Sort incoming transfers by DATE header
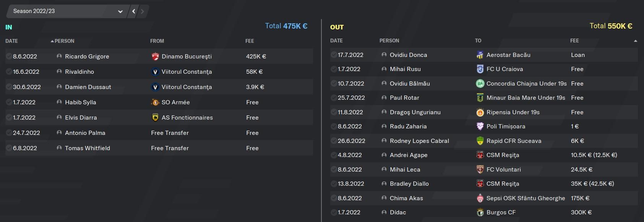This screenshot has height=222, width=644. click(x=11, y=41)
